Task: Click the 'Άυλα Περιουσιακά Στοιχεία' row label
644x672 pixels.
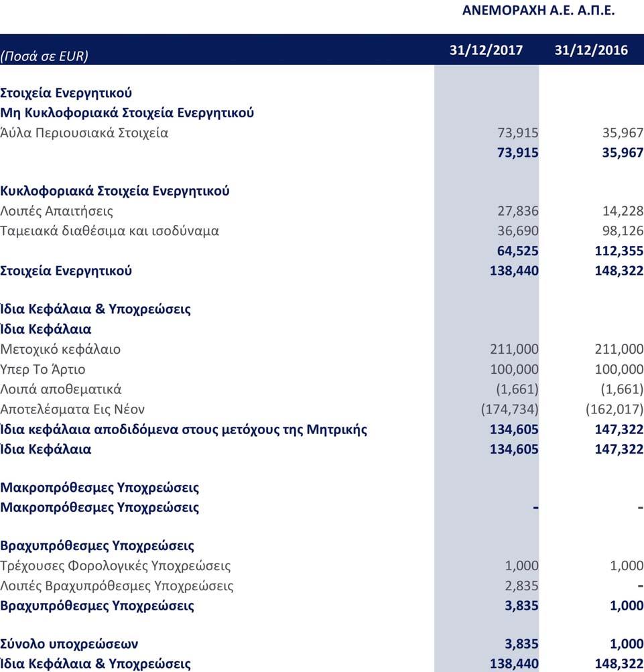Action: click(84, 133)
